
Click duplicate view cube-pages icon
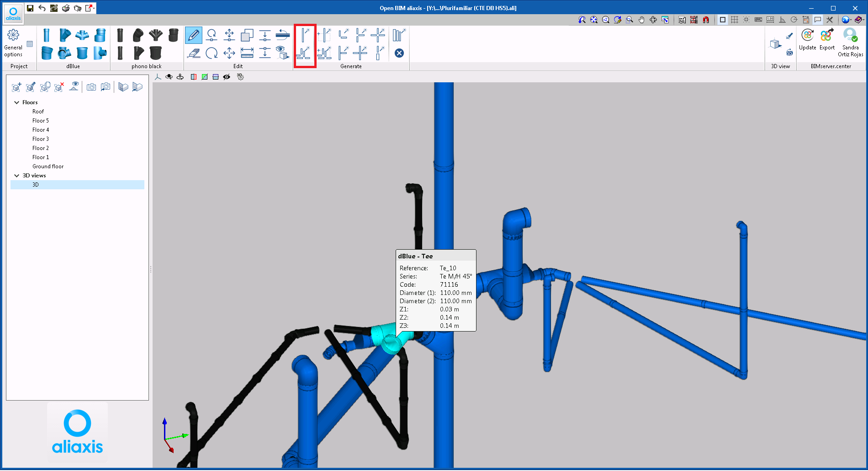45,87
